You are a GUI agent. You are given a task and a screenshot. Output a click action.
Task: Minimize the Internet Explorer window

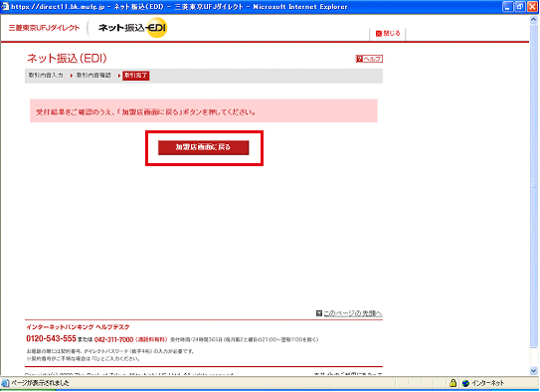tap(507, 7)
